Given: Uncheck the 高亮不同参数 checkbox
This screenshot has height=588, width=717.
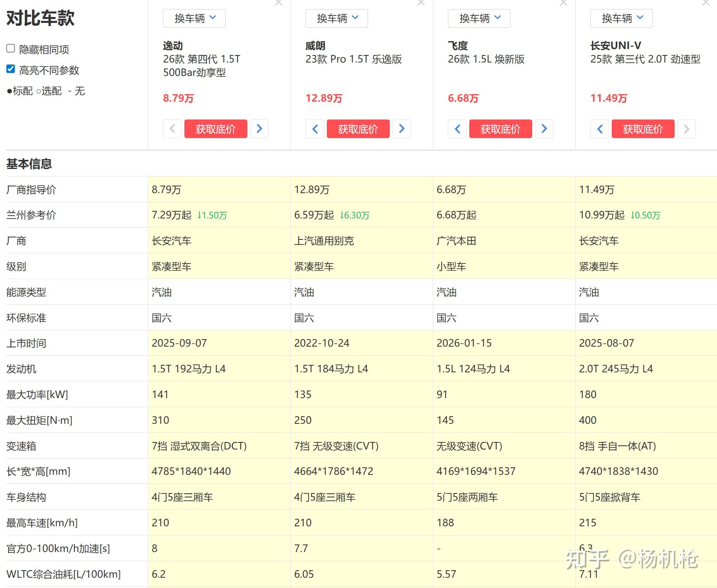Looking at the screenshot, I should [10, 69].
